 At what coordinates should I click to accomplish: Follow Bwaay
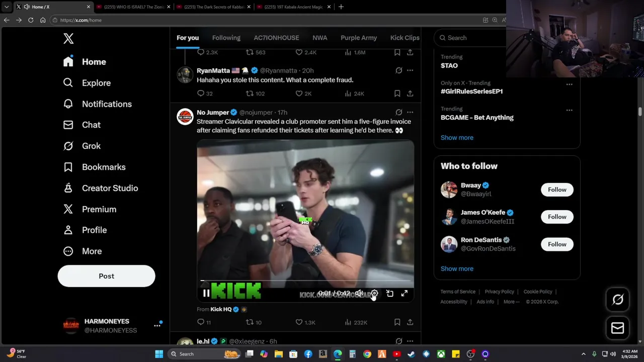tap(557, 190)
